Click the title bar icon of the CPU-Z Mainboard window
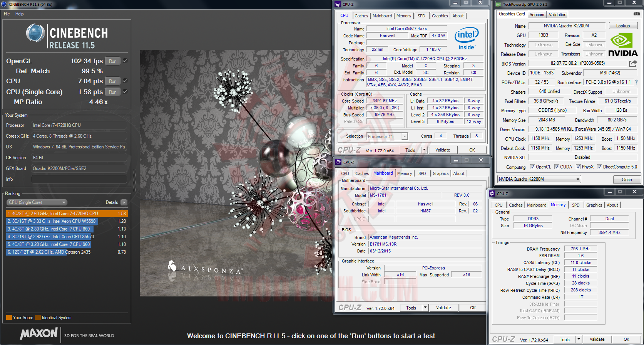Viewport: 644px width, 345px height. (x=338, y=162)
